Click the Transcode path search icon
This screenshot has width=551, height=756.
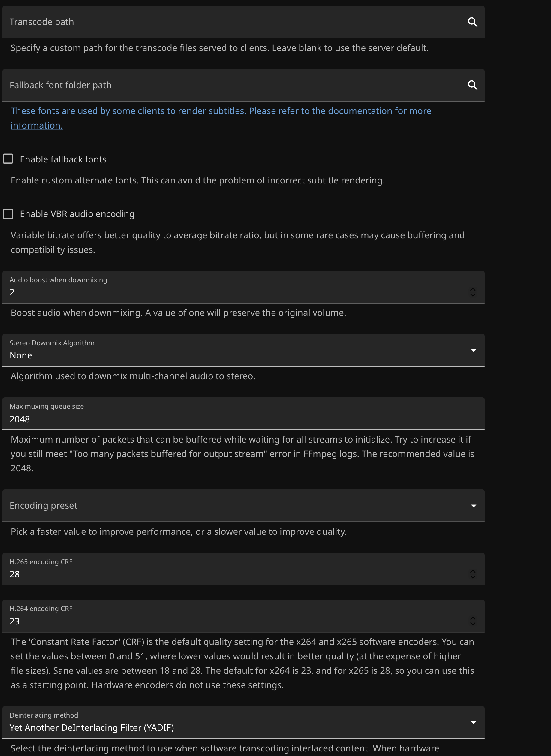[473, 22]
